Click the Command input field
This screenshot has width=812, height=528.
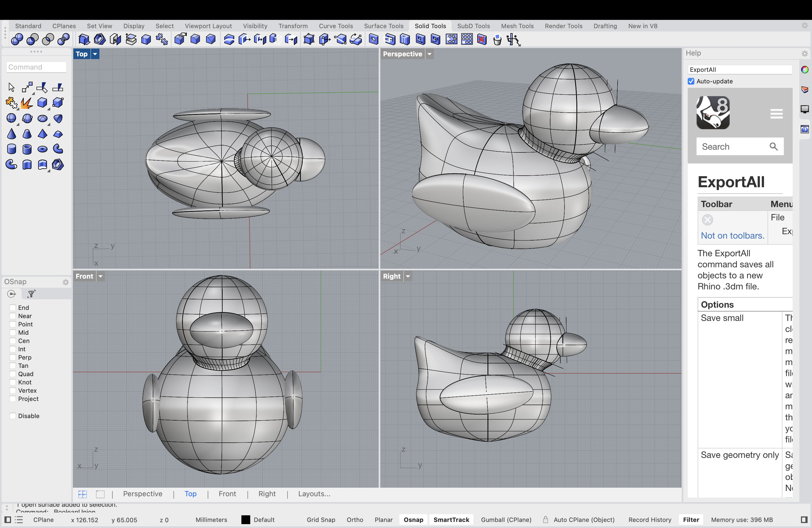(x=36, y=67)
